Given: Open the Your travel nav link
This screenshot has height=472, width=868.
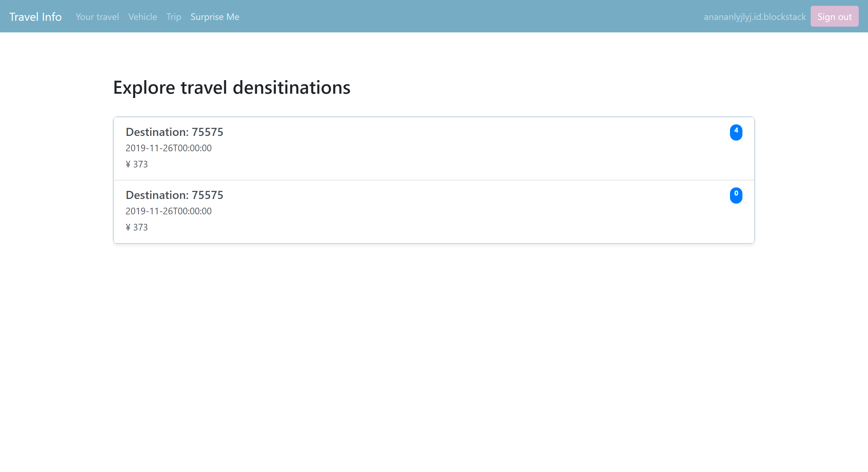Looking at the screenshot, I should point(97,16).
